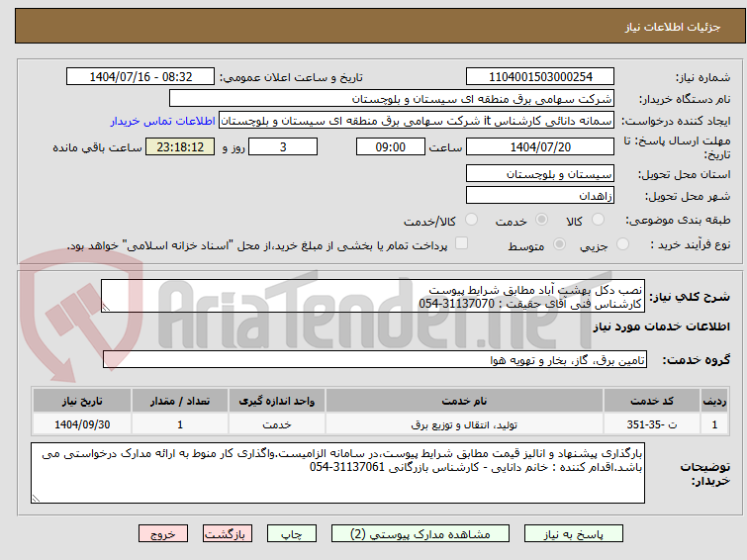The height and width of the screenshot is (560, 747).
Task: Select the کالا radio button
Action: click(x=598, y=220)
